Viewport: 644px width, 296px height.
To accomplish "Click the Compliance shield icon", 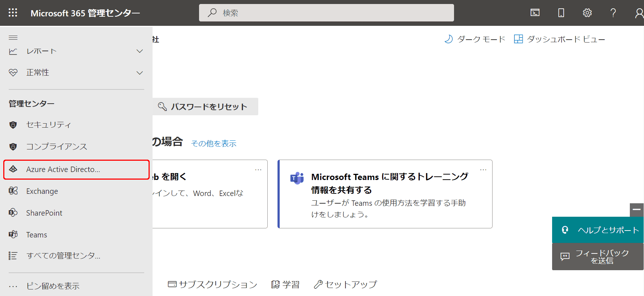I will point(13,147).
